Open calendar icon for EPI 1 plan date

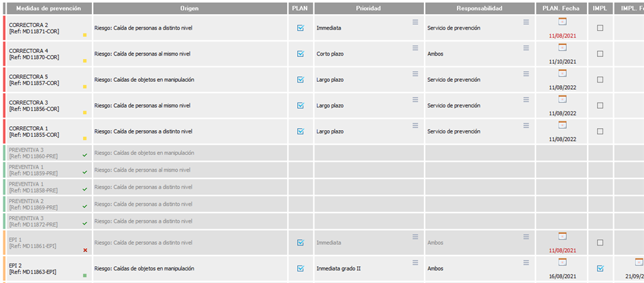562,236
